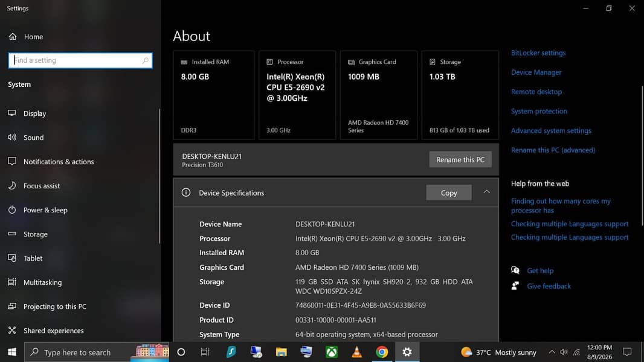This screenshot has height=362, width=644.
Task: Click the Device Specifications info icon
Action: (x=186, y=192)
